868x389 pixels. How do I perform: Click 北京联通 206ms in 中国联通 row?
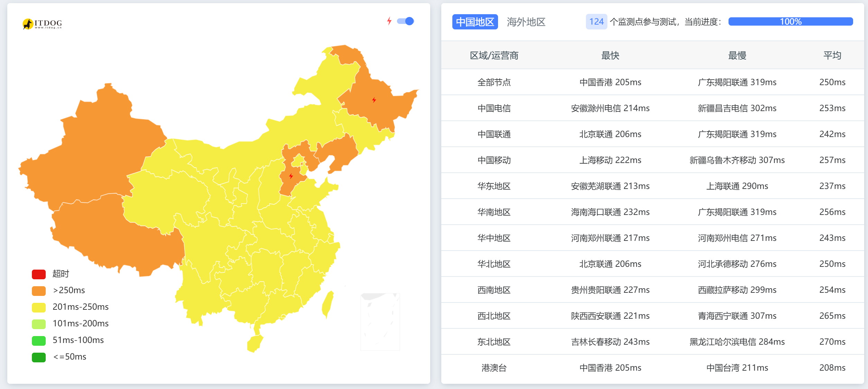click(x=610, y=134)
